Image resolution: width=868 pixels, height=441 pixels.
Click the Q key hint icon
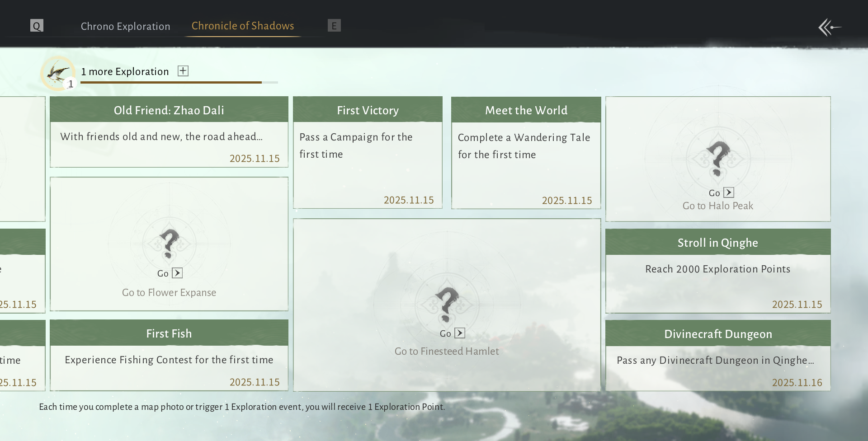(x=37, y=26)
